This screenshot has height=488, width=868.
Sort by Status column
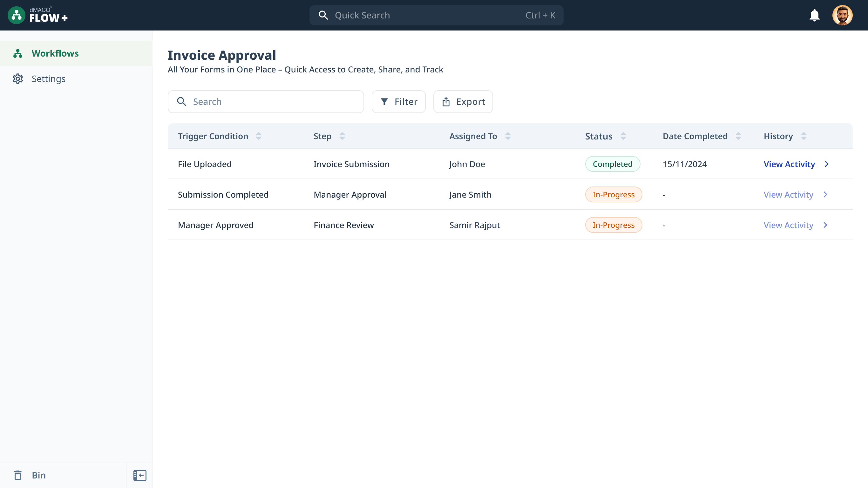point(623,136)
